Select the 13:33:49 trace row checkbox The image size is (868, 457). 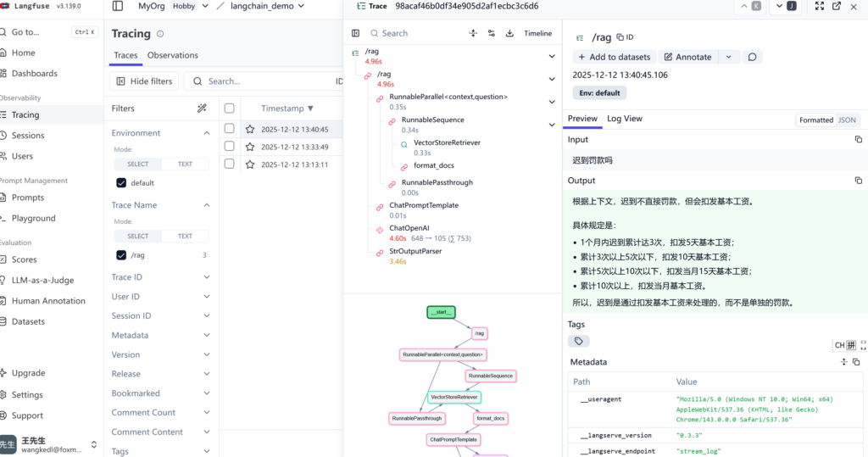[x=229, y=147]
